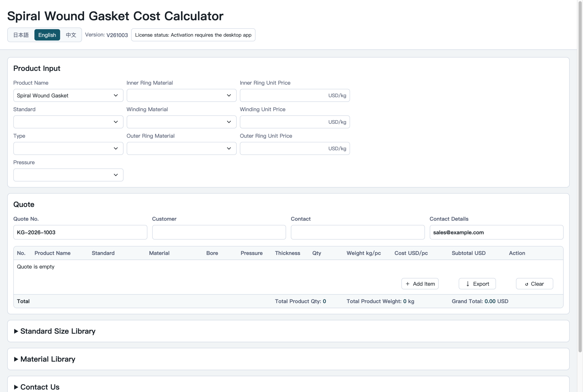Click the Clear button

(x=534, y=284)
